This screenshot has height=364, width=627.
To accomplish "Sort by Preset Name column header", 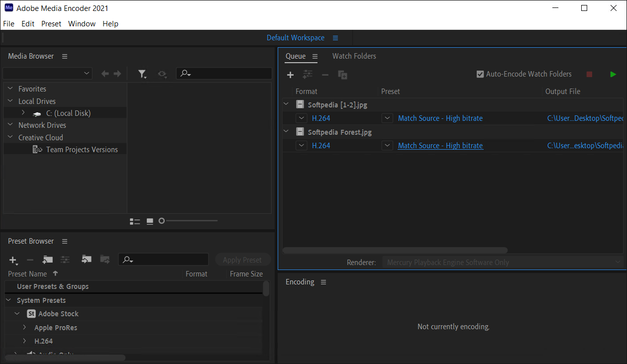I will coord(27,274).
